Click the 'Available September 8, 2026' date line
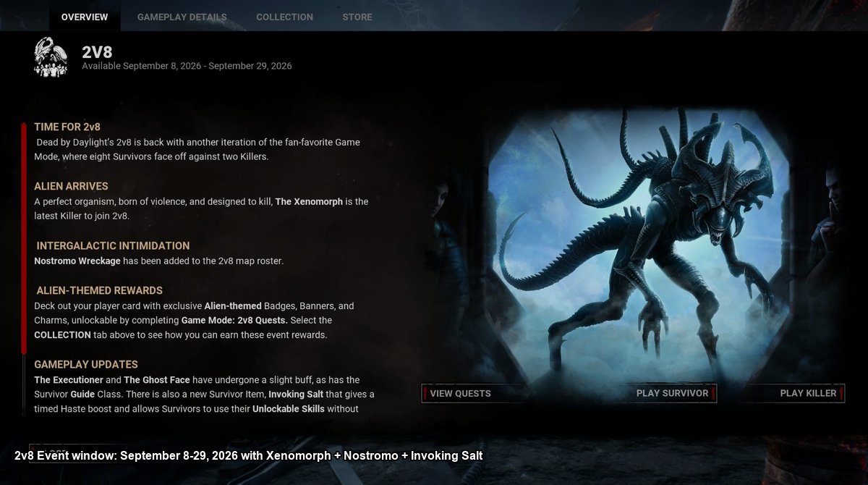The height and width of the screenshot is (485, 868). tap(187, 66)
